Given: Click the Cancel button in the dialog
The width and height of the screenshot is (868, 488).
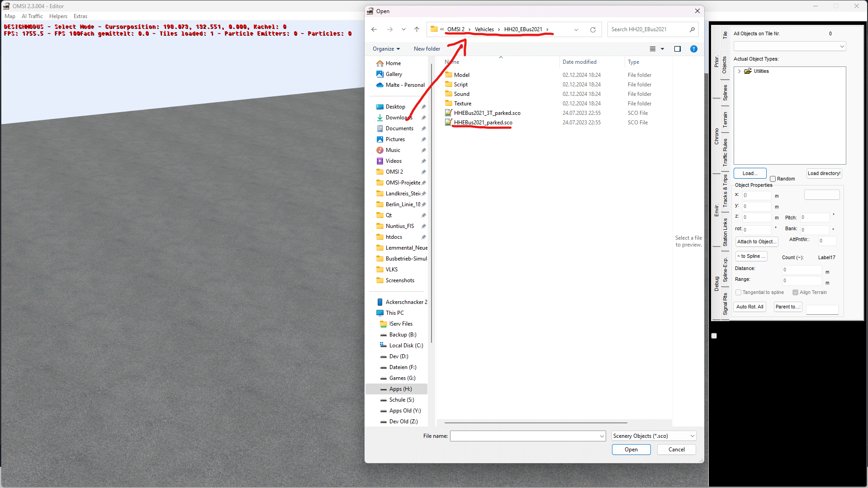Looking at the screenshot, I should [676, 450].
